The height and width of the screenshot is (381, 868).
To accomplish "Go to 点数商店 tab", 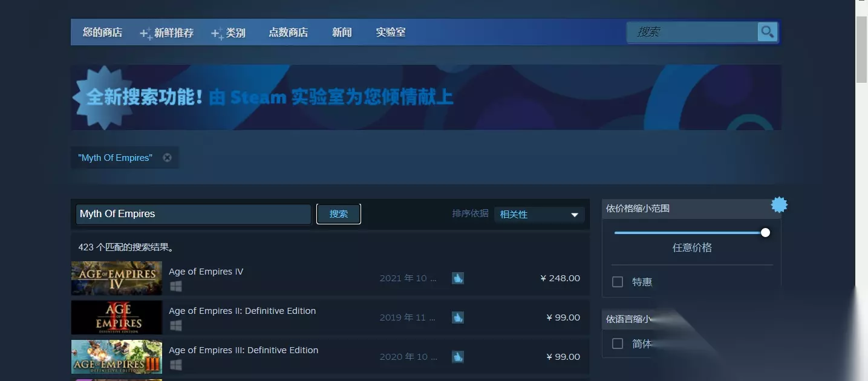I will tap(288, 33).
